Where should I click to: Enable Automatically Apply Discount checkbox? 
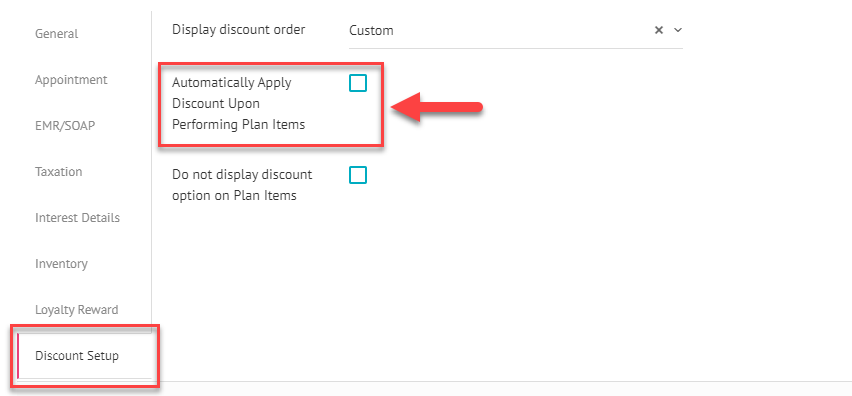click(x=358, y=83)
